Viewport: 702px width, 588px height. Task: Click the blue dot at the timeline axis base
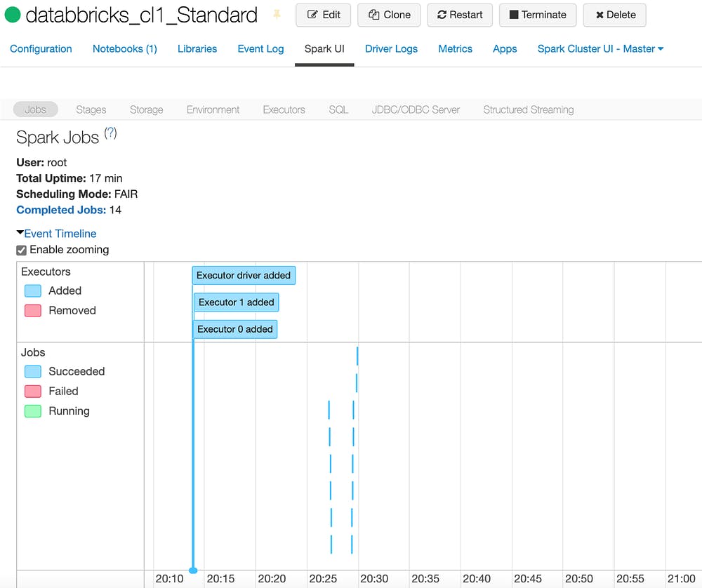(x=193, y=570)
